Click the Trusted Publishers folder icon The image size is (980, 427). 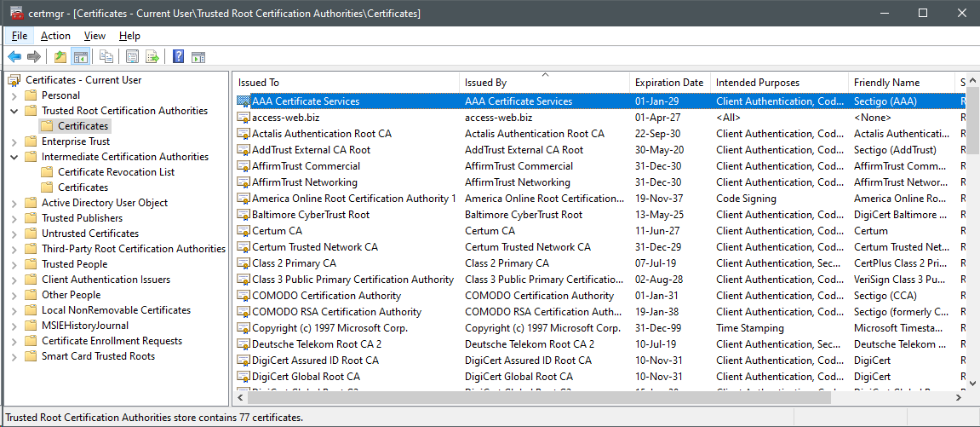(31, 218)
